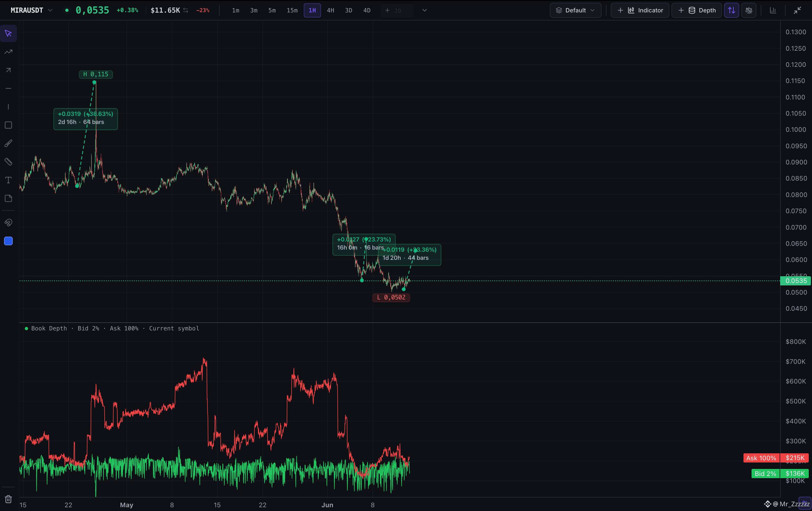Select the trend line drawing tool
This screenshot has height=511, width=812.
pos(8,52)
